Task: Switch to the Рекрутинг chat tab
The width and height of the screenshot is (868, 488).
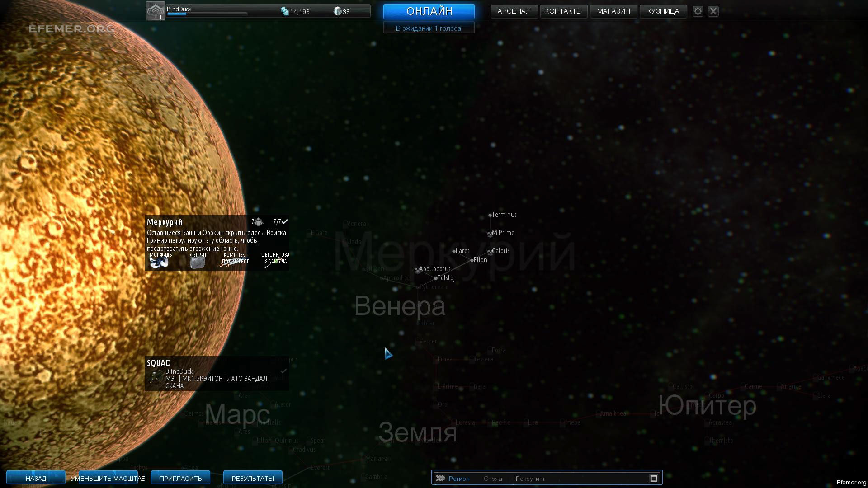Action: pos(530,479)
